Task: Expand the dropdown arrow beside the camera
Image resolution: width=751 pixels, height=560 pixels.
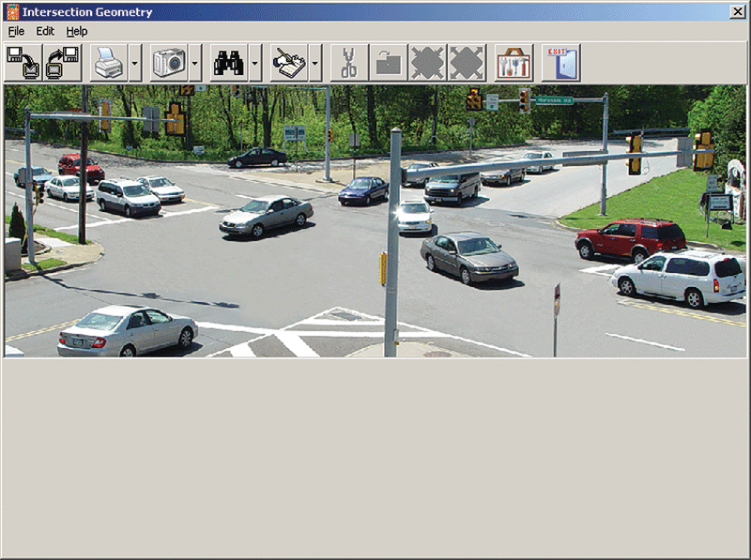Action: pyautogui.click(x=195, y=63)
